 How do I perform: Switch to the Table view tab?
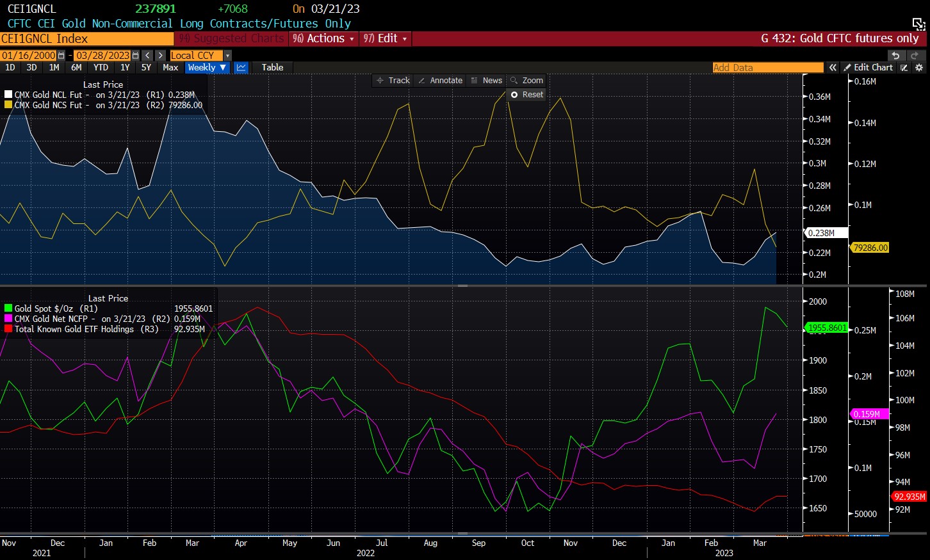point(272,67)
